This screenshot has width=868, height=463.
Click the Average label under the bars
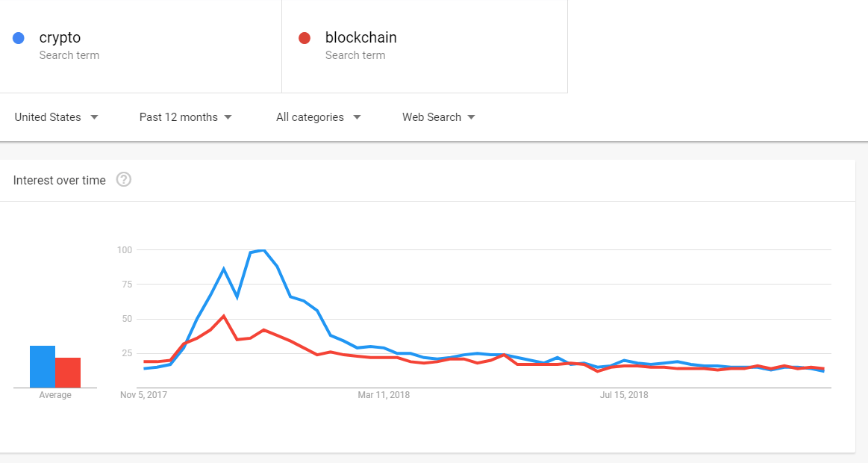(55, 395)
